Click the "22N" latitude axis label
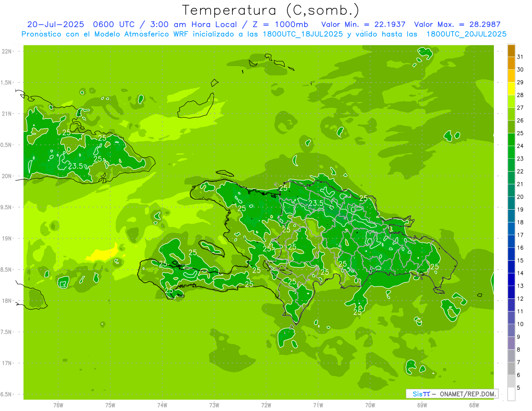Image resolution: width=532 pixels, height=411 pixels. point(6,51)
